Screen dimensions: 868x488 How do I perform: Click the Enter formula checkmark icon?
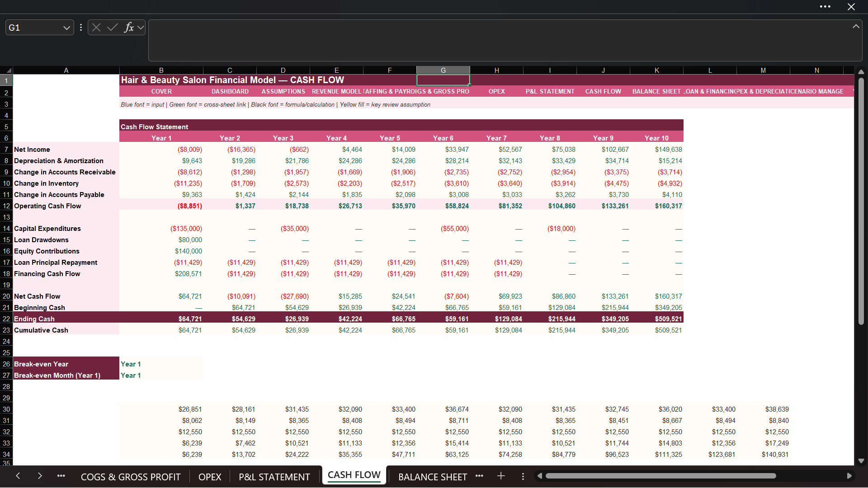[113, 28]
